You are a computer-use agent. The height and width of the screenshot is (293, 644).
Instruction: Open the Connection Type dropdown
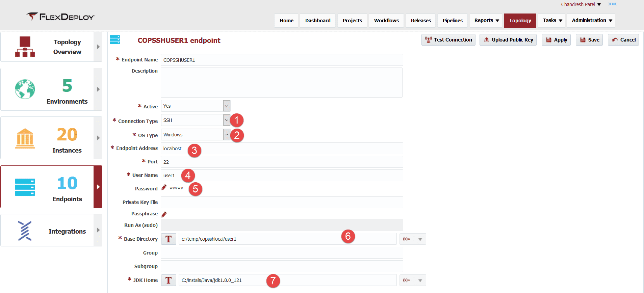(x=227, y=120)
